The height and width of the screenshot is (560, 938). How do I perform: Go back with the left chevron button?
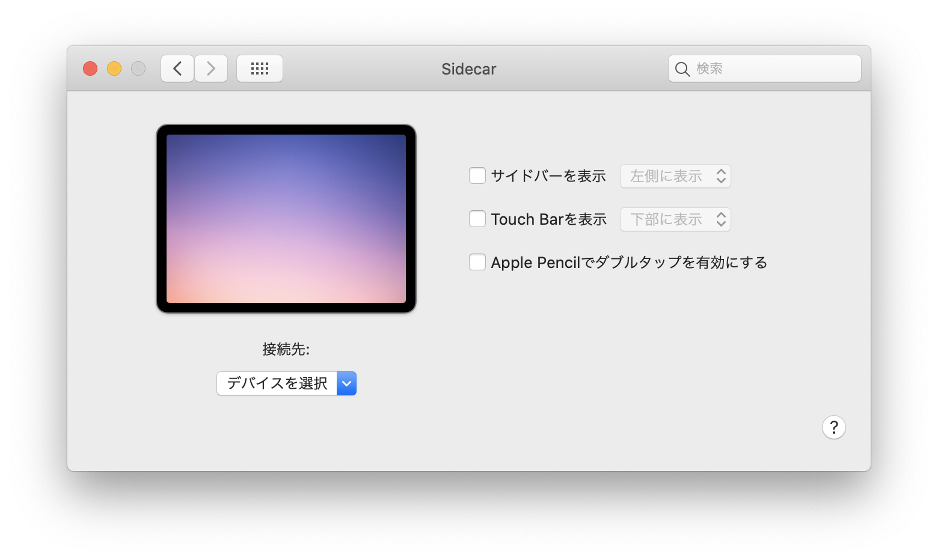(177, 68)
